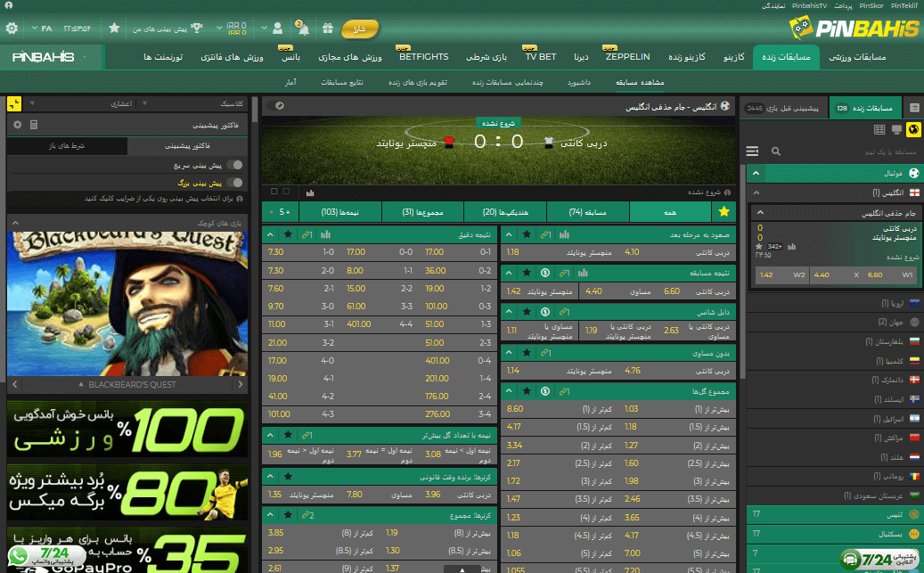Image resolution: width=924 pixels, height=573 pixels.
Task: Click the My Bets trophy icon
Action: [x=198, y=28]
